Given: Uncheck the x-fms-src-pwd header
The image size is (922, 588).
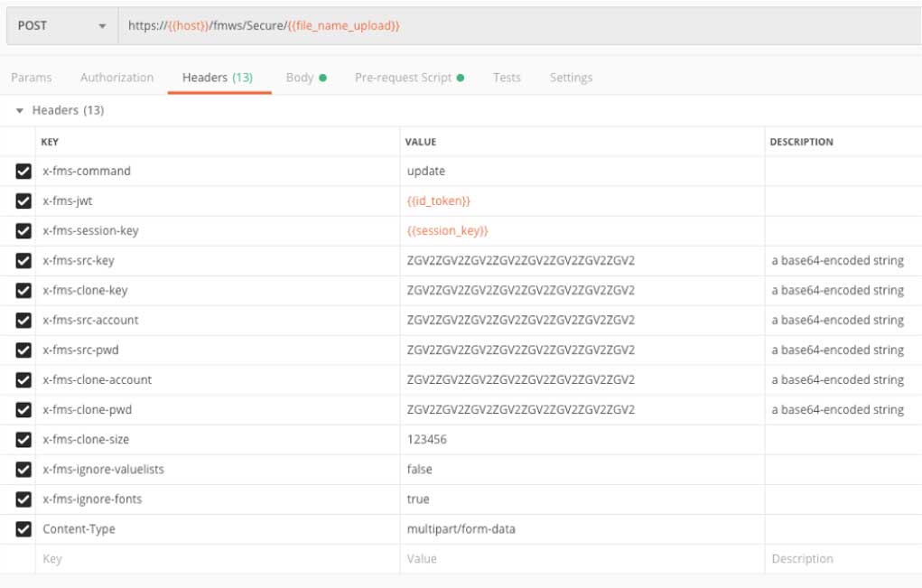Looking at the screenshot, I should tap(23, 350).
